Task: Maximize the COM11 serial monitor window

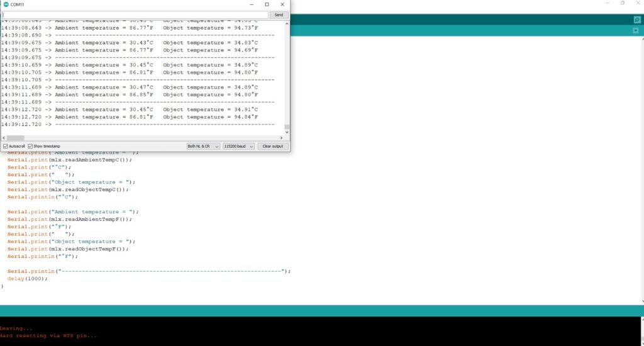Action: (x=266, y=4)
